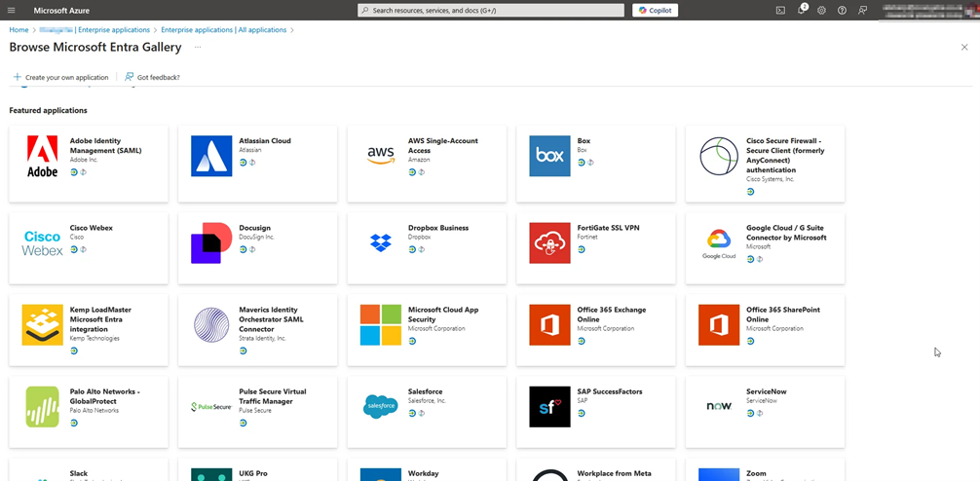
Task: Open Cloud Shell from the top bar
Action: 780,10
